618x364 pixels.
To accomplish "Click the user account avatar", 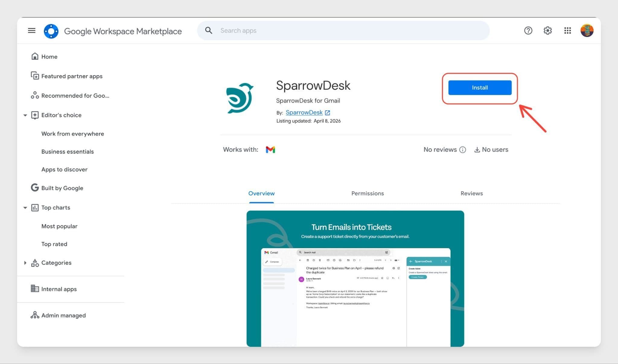I will 587,30.
